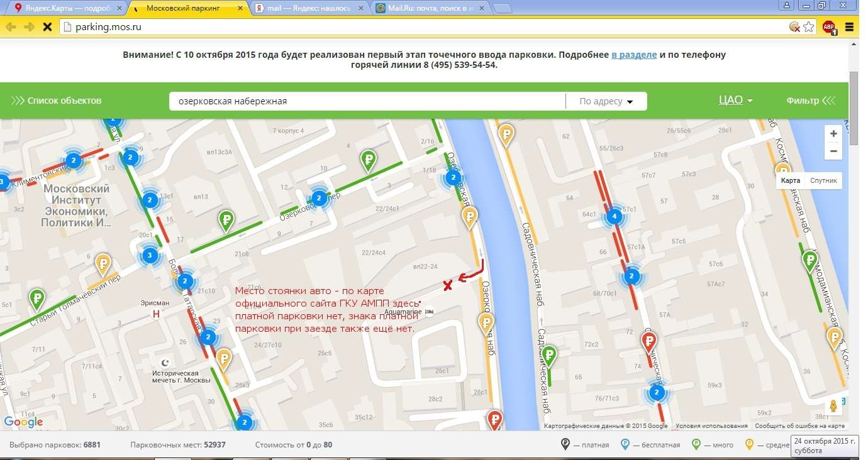Expand the По адресу search type dropdown
This screenshot has height=460, width=868.
click(x=606, y=101)
